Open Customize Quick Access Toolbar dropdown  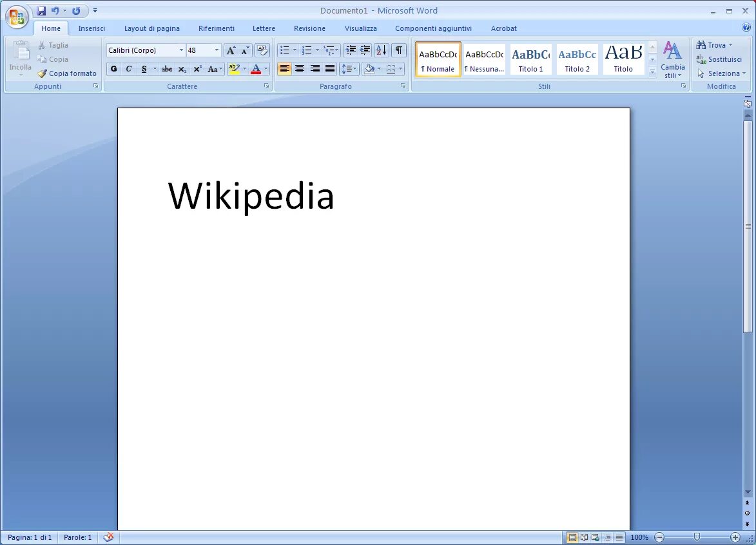(95, 10)
